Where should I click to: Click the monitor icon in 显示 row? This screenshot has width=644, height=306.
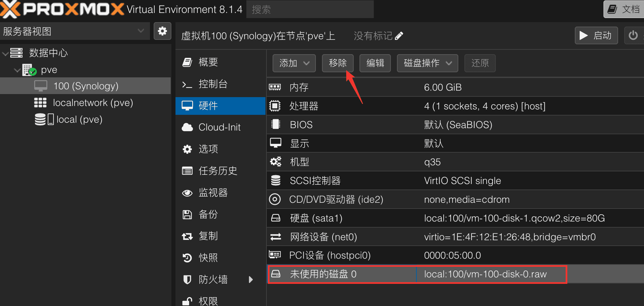[x=275, y=143]
